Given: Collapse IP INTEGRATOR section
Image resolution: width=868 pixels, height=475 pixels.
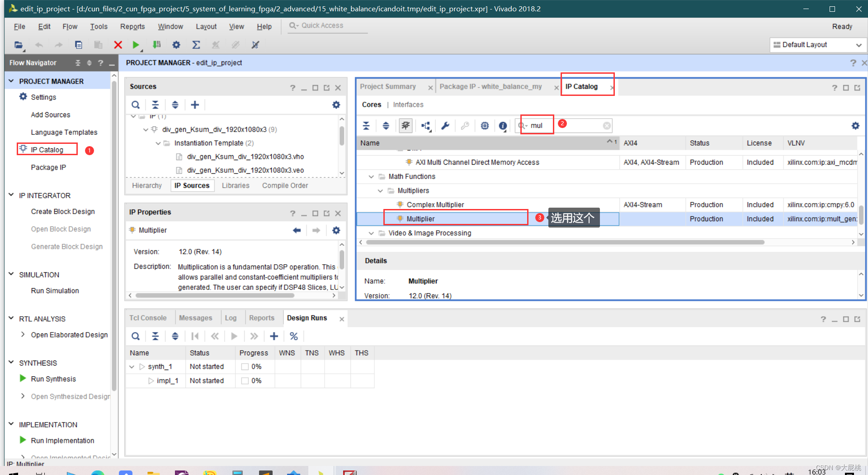Looking at the screenshot, I should [x=11, y=195].
